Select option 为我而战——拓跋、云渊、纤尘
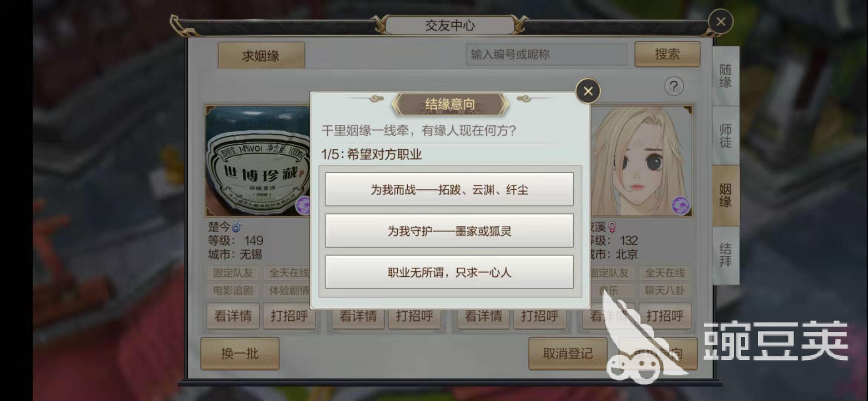Screen dimensions: 868x401 click(449, 189)
